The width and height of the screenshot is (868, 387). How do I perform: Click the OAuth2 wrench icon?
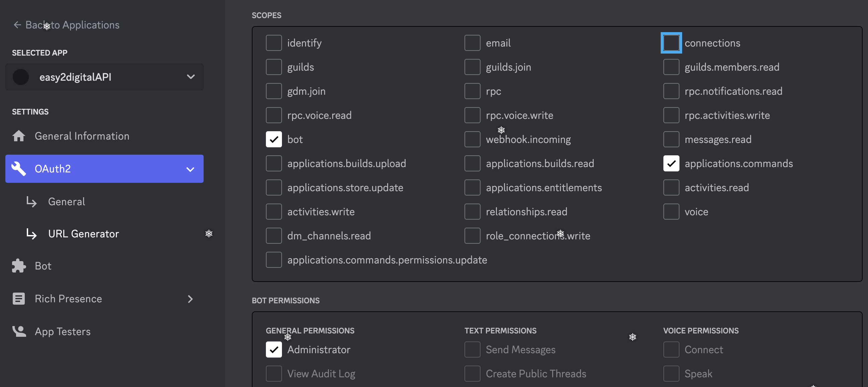tap(18, 169)
